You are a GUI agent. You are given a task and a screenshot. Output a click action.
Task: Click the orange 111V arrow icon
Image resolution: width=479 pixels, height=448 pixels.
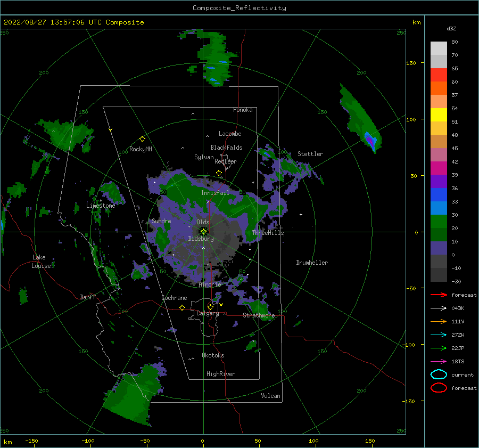[x=439, y=321]
